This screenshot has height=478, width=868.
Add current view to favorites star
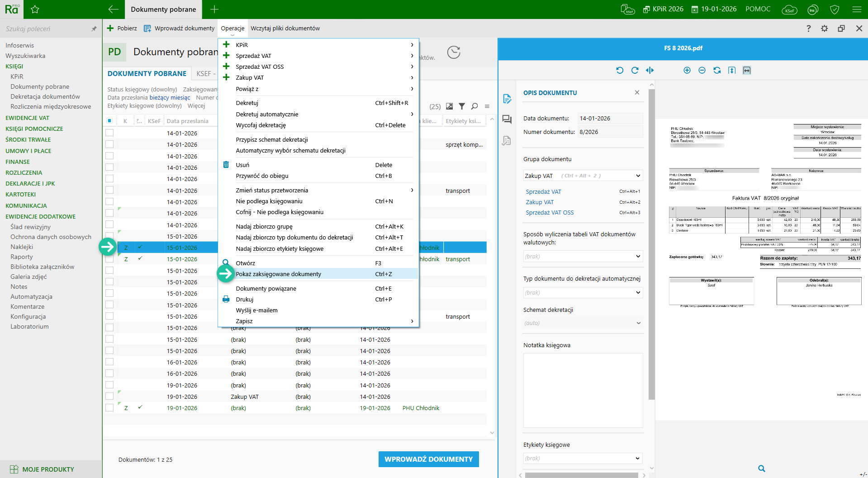point(35,10)
